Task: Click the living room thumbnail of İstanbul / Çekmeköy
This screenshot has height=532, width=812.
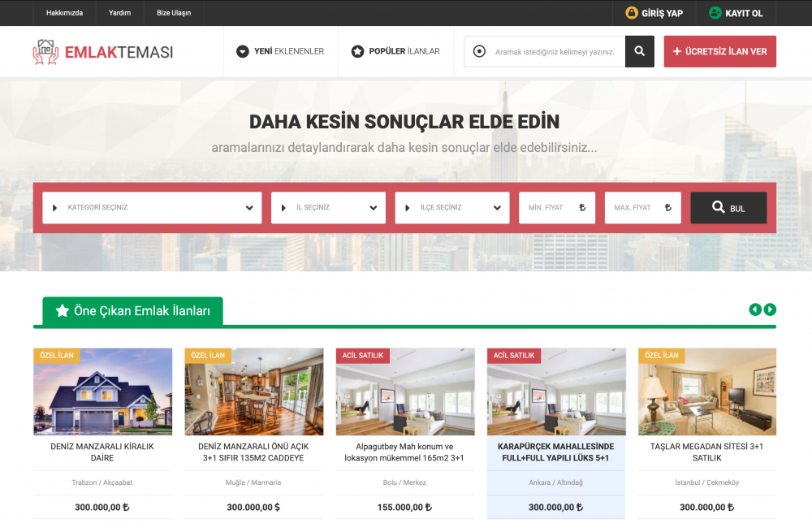Action: (707, 391)
